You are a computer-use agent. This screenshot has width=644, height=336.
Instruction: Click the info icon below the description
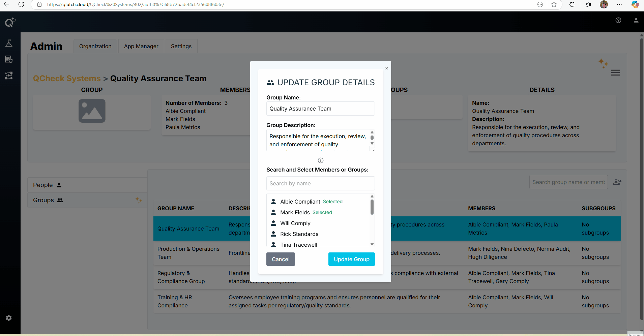coord(320,160)
